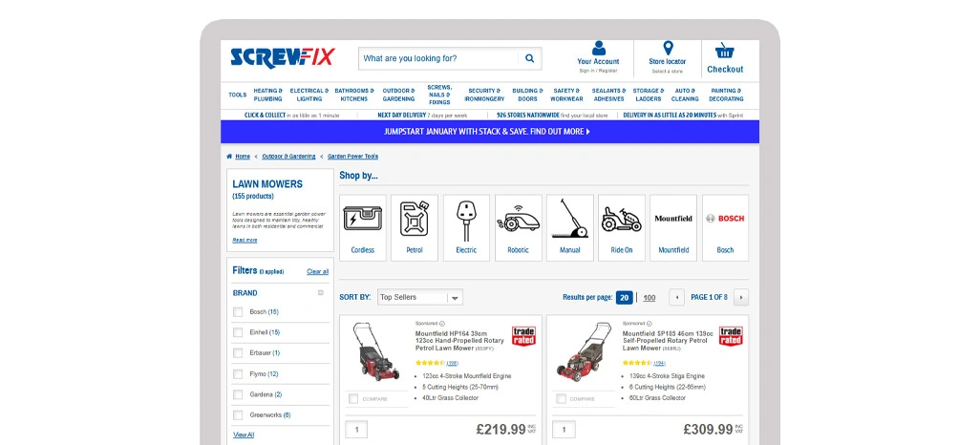Open Mountfield HP164 mower product image
This screenshot has width=980, height=445.
tap(377, 351)
